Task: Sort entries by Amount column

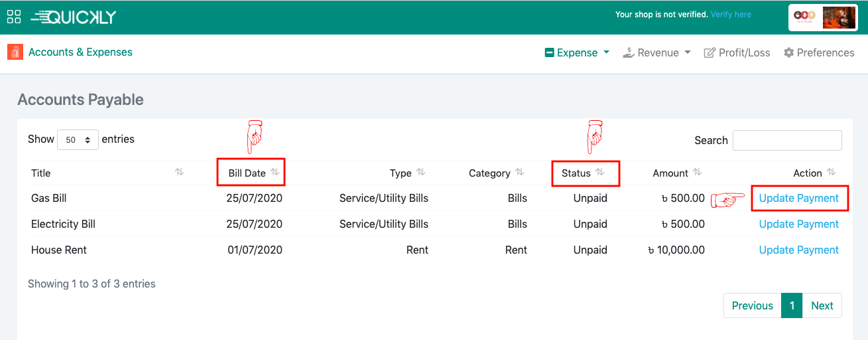Action: pos(698,173)
